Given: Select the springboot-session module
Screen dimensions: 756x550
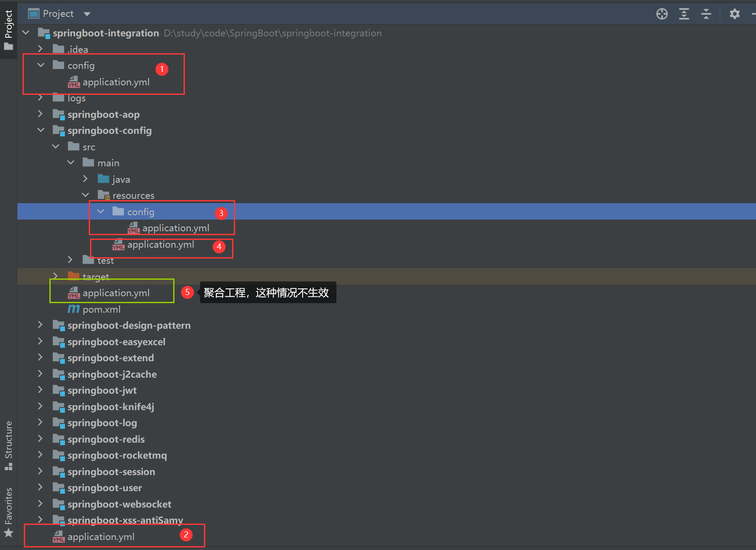Looking at the screenshot, I should coord(111,472).
